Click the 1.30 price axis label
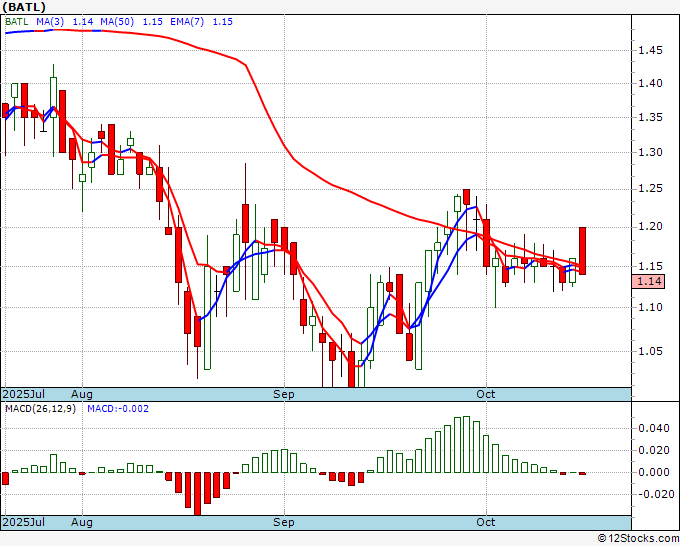The width and height of the screenshot is (680, 546). (651, 152)
